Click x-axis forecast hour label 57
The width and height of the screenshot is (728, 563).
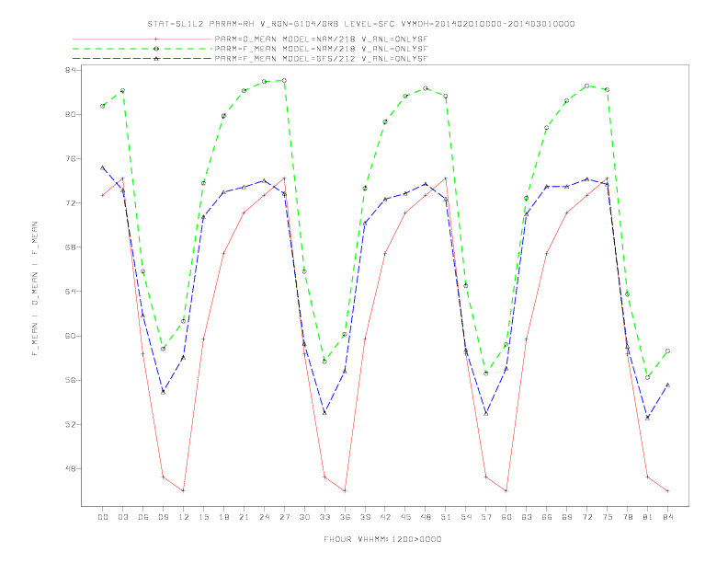[486, 517]
